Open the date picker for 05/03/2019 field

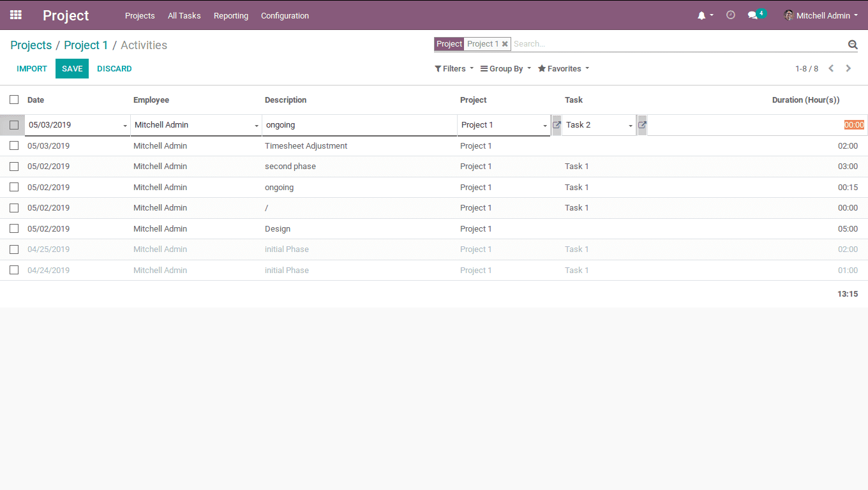coord(125,126)
